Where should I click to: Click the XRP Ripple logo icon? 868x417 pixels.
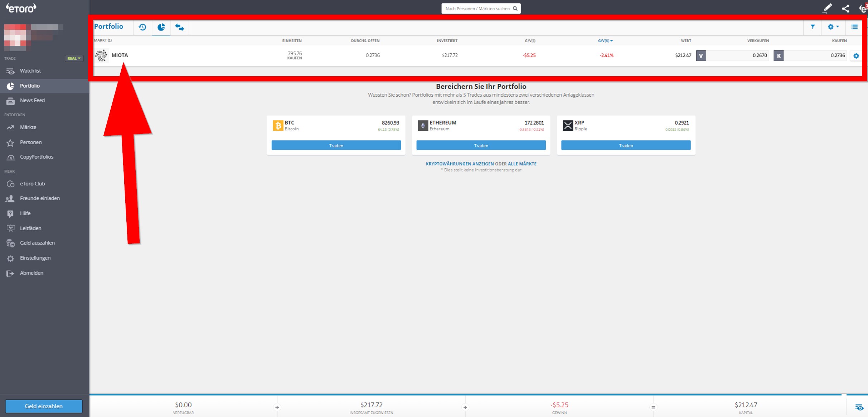click(568, 126)
